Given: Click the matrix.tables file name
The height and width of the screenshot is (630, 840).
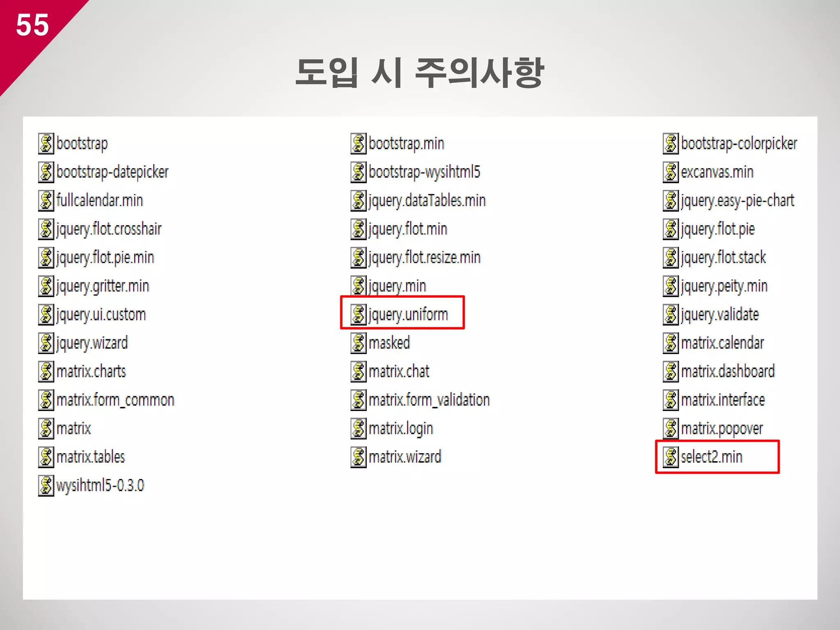Looking at the screenshot, I should tap(91, 457).
